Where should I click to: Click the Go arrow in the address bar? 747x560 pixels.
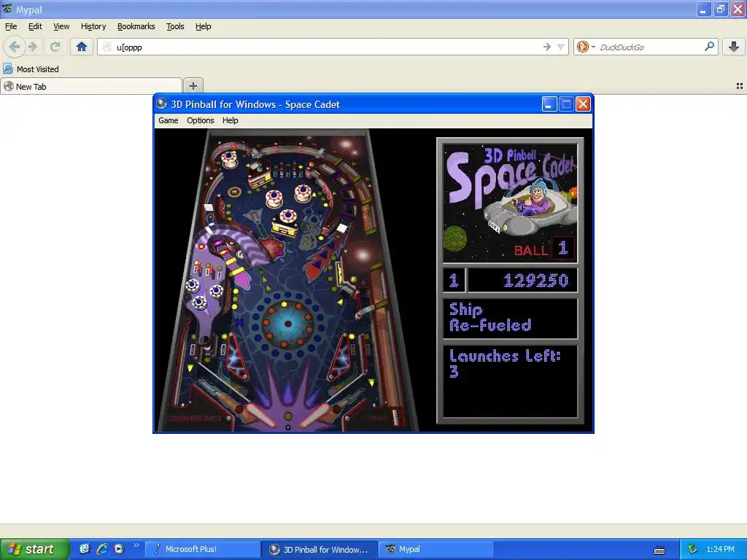pos(547,47)
